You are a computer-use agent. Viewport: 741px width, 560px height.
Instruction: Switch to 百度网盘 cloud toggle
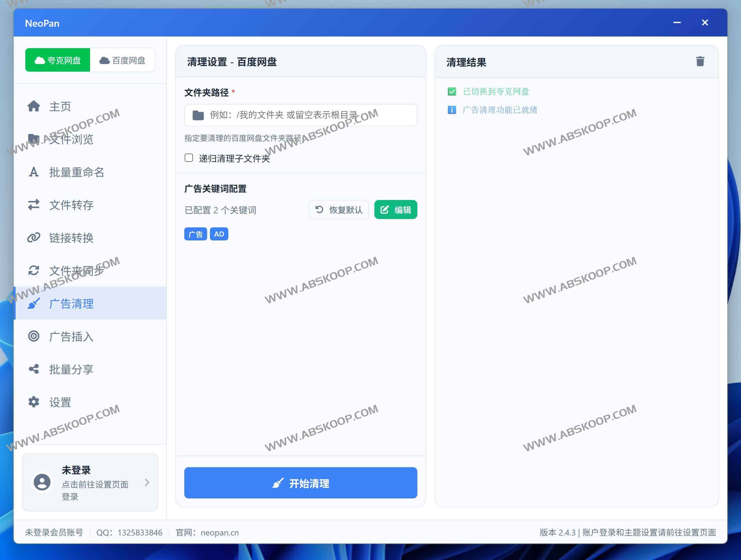pos(123,60)
